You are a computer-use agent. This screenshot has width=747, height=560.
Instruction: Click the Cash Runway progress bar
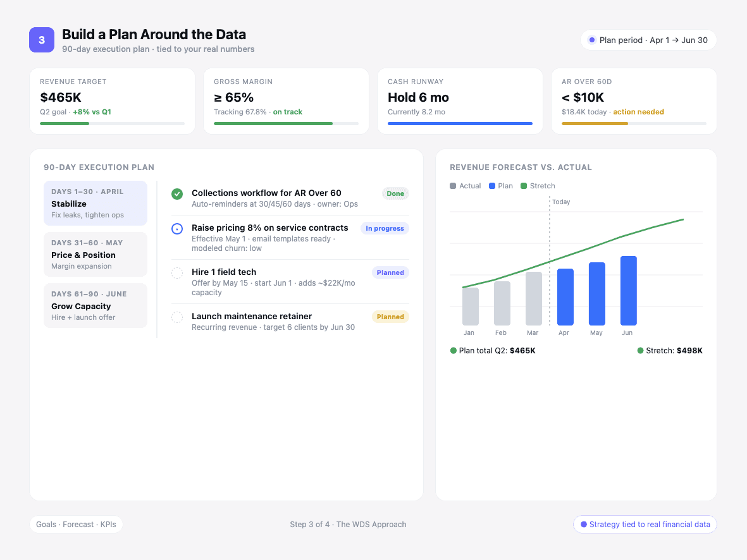click(x=460, y=123)
